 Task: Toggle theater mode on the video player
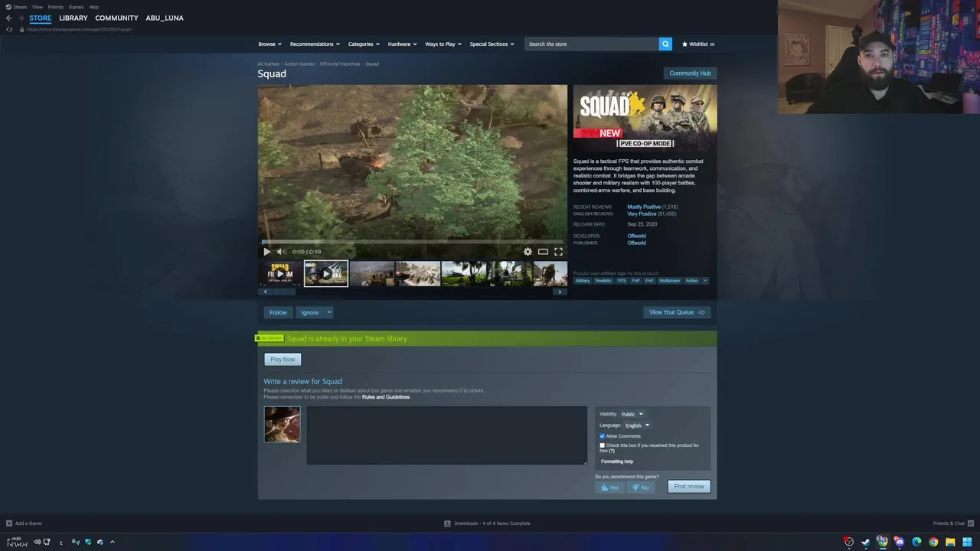point(543,251)
